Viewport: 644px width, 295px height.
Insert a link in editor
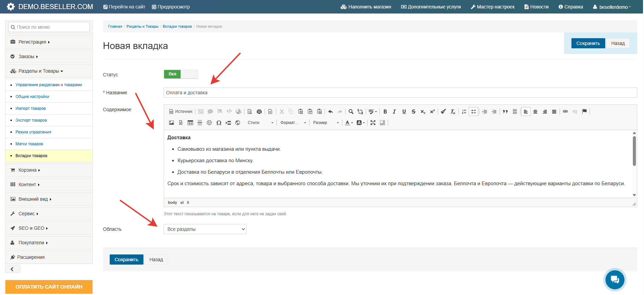(x=565, y=112)
